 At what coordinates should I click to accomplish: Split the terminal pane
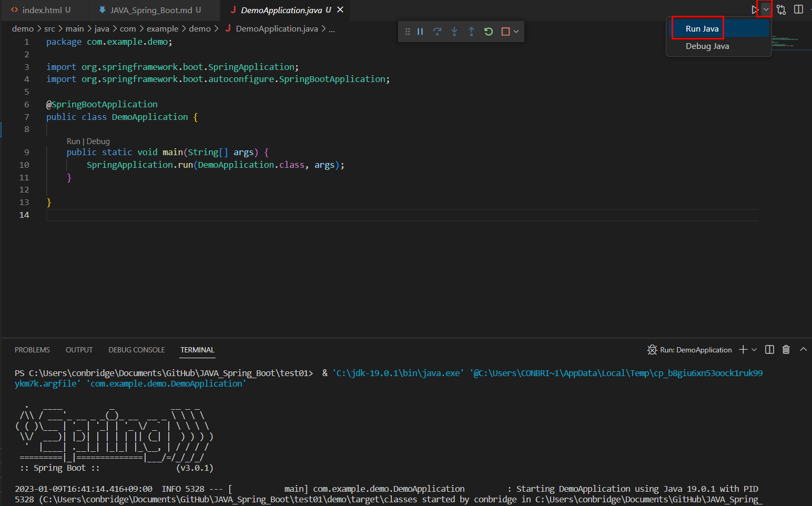click(x=769, y=350)
